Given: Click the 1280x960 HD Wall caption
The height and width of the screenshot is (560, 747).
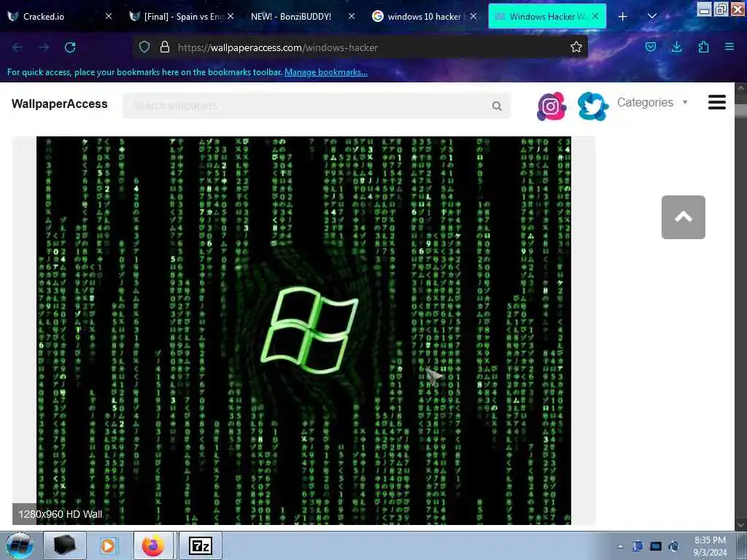Looking at the screenshot, I should pos(60,514).
